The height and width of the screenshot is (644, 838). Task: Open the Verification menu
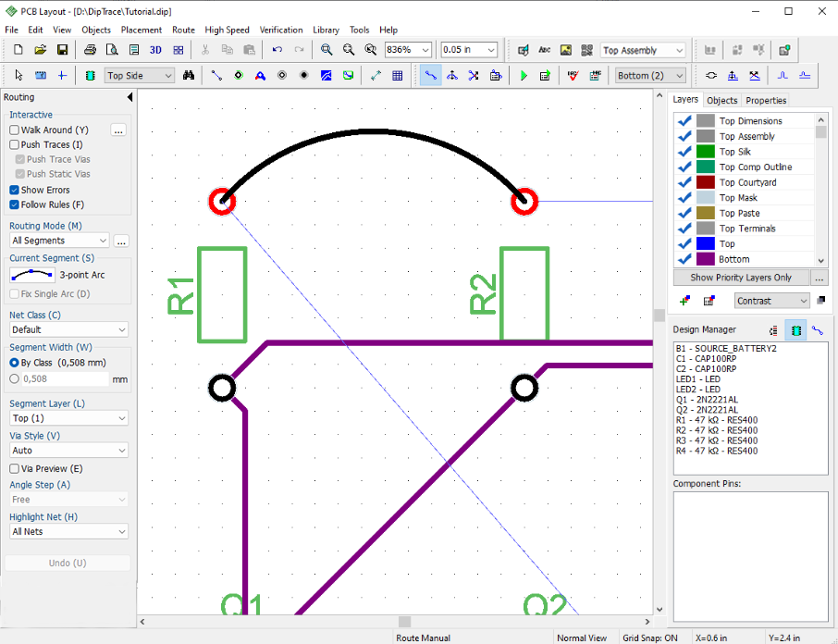pyautogui.click(x=281, y=30)
